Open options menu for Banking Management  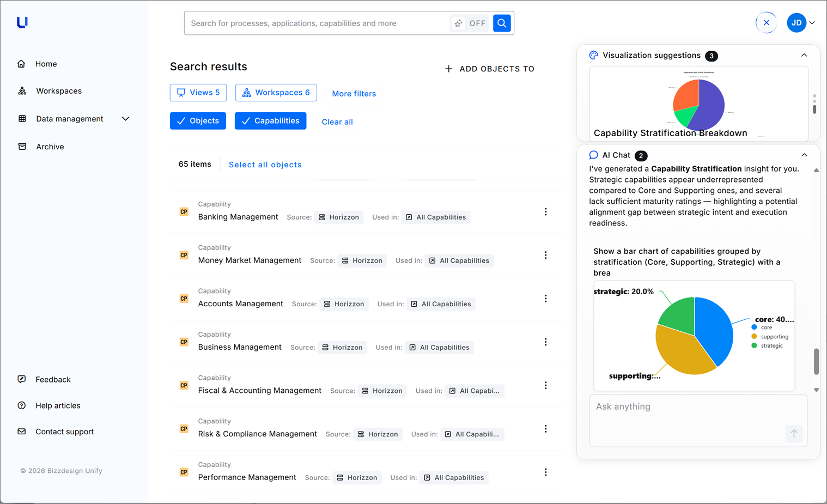coord(545,212)
